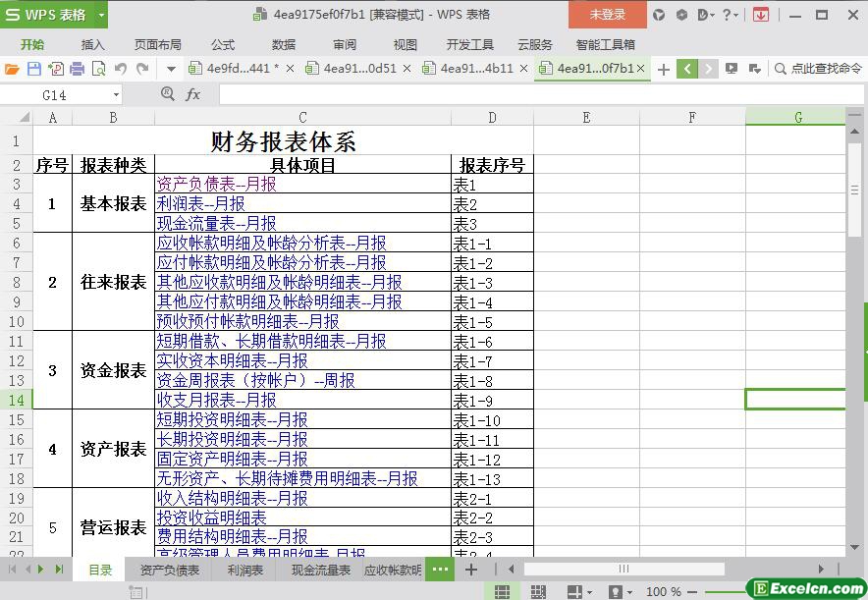This screenshot has height=600, width=868.
Task: Click the undo arrow icon
Action: pyautogui.click(x=121, y=69)
